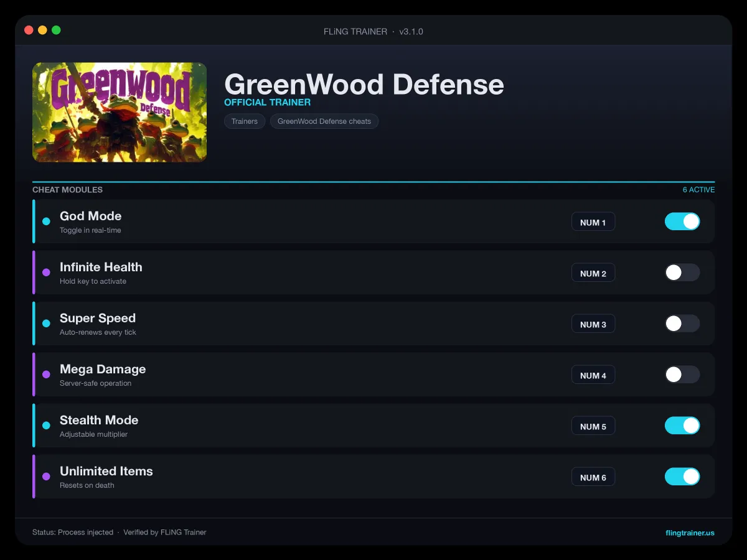Select the Stealth Mode title text

click(x=99, y=420)
